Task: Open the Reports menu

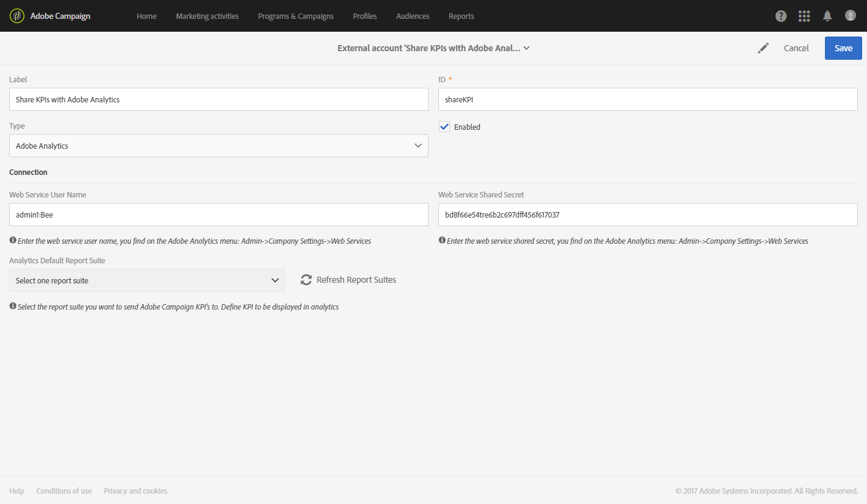Action: (x=462, y=16)
